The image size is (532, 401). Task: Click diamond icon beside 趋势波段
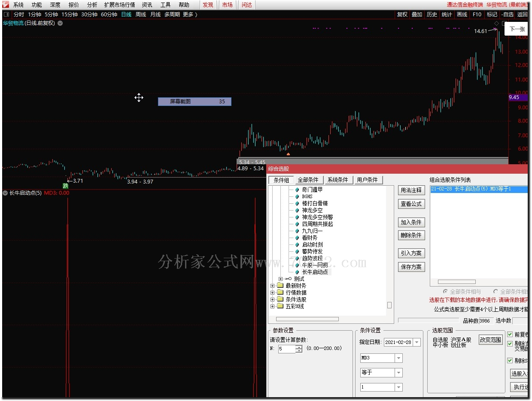tap(297, 258)
